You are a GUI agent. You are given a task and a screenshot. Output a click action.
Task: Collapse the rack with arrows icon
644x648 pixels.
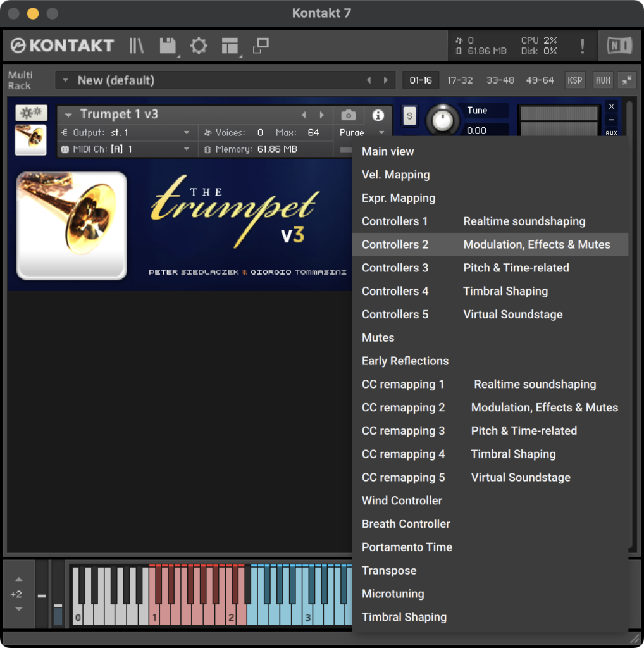pos(627,80)
